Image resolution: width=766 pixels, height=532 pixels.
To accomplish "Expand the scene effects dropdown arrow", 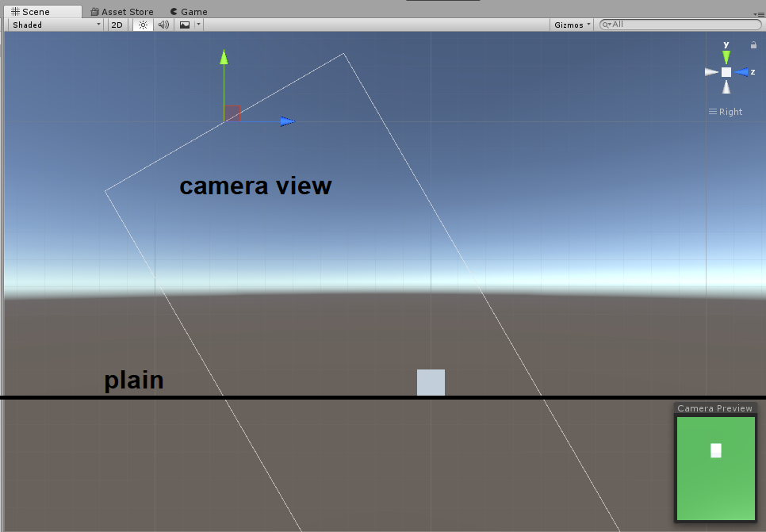I will (198, 25).
